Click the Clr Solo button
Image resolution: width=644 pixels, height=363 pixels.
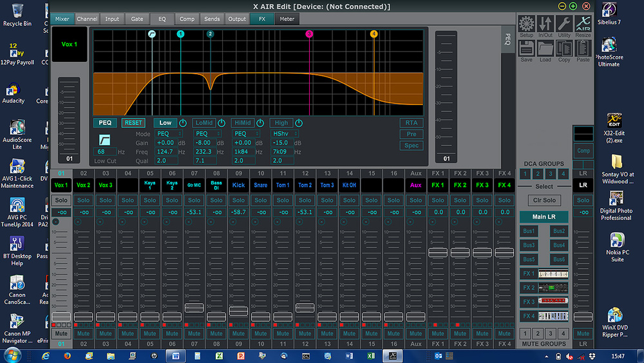(544, 201)
